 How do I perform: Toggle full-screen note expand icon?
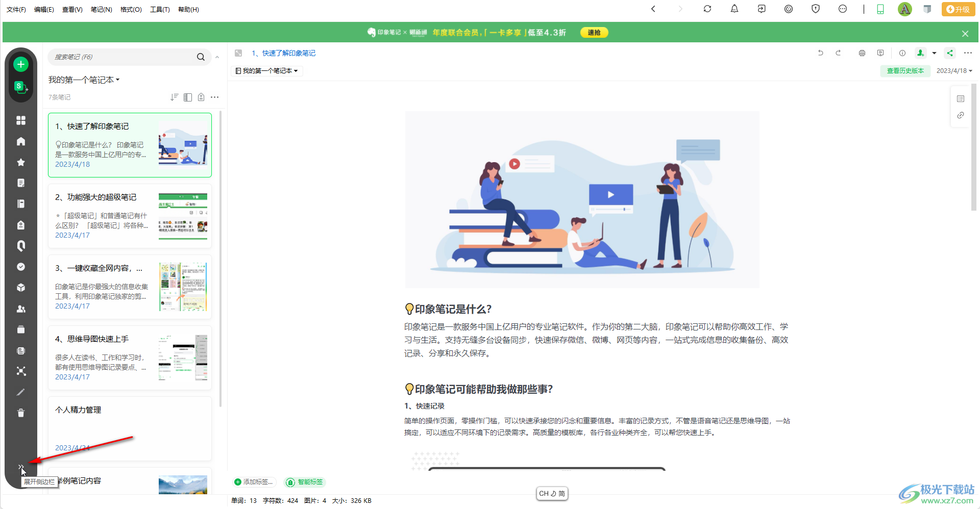pos(238,53)
